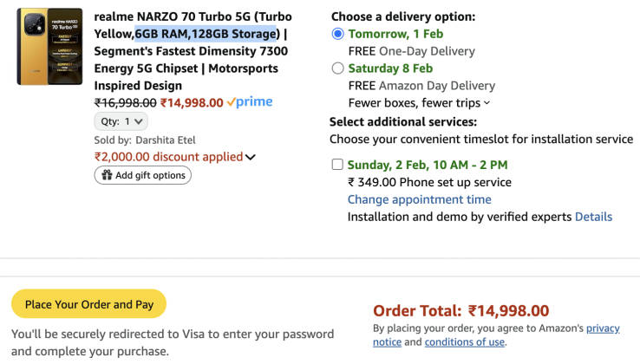
Task: Open the Qty quantity dropdown
Action: coord(121,121)
